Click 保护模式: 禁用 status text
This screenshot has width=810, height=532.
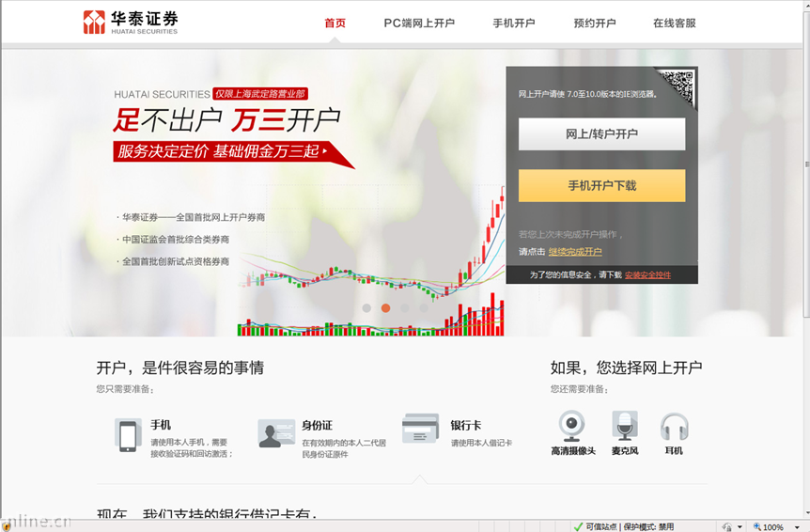click(x=648, y=527)
